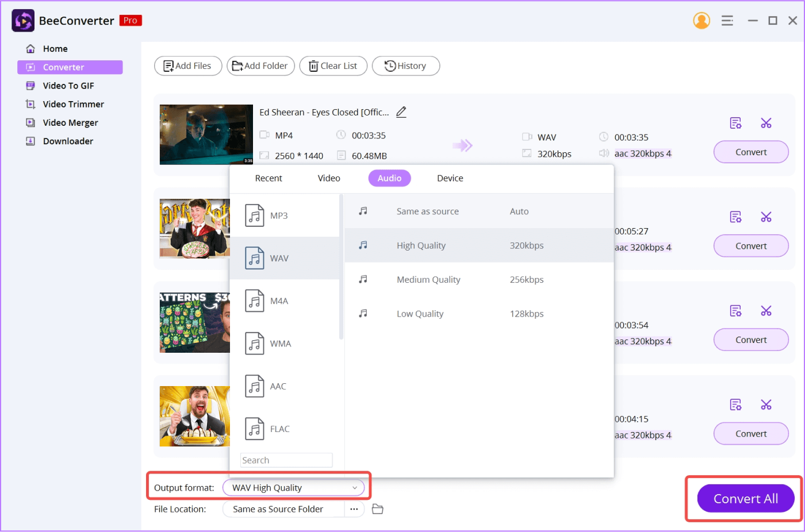Open output settings icon for 00:05:27 row

click(x=735, y=217)
